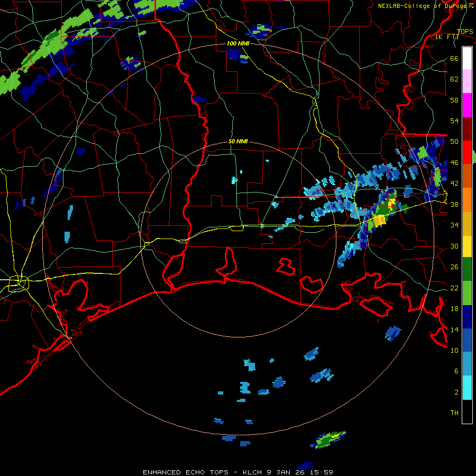Viewport: 476px width, 476px height.
Task: Click the bright yellow legend swatch
Action: click(x=467, y=246)
